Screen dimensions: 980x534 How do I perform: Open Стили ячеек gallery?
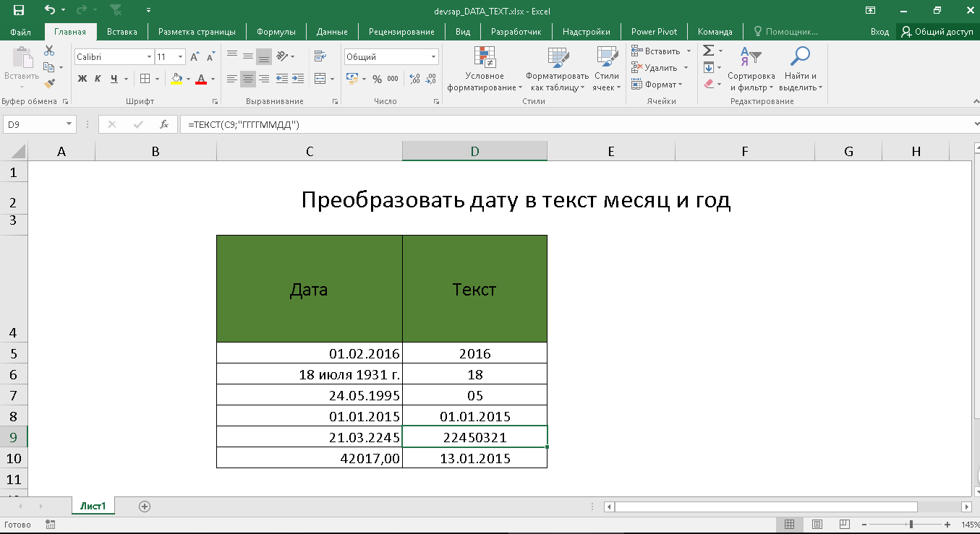point(606,69)
